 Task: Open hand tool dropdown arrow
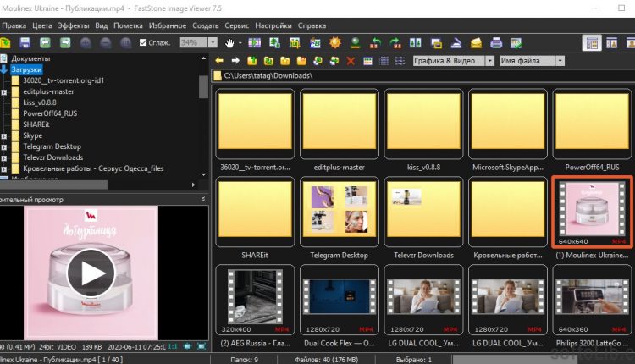(240, 43)
